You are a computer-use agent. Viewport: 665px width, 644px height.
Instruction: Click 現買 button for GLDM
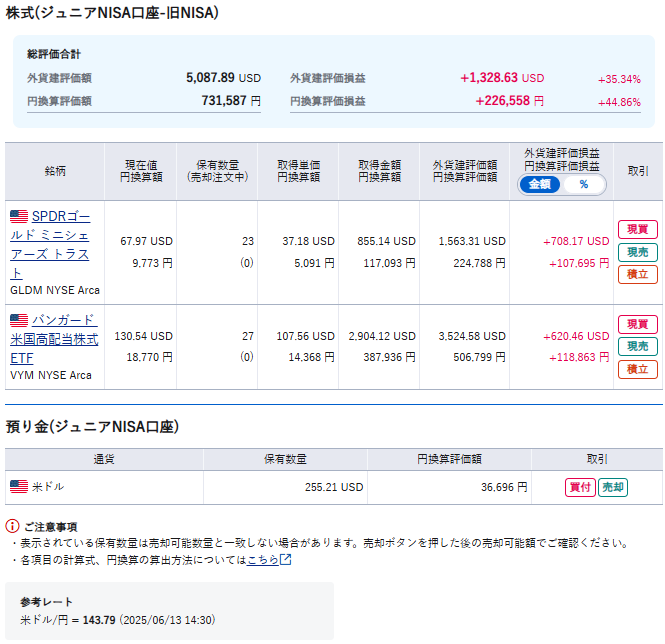tap(637, 230)
